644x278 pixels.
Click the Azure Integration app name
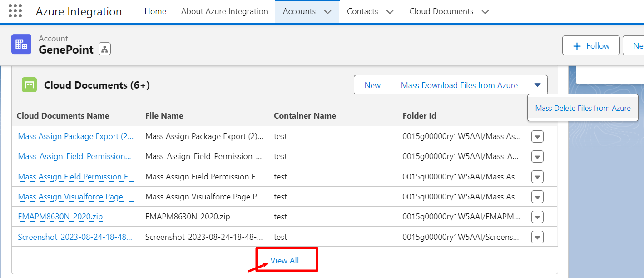pos(79,11)
